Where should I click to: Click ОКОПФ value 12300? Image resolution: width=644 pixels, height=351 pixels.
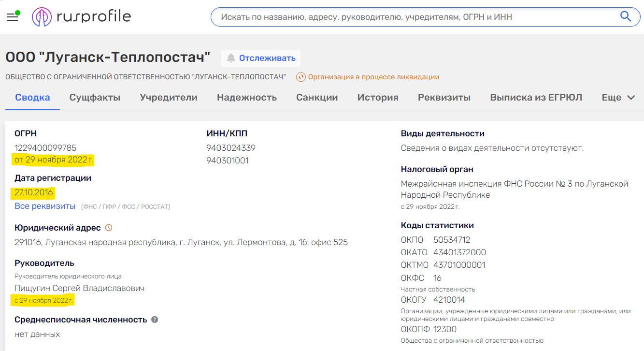[445, 329]
